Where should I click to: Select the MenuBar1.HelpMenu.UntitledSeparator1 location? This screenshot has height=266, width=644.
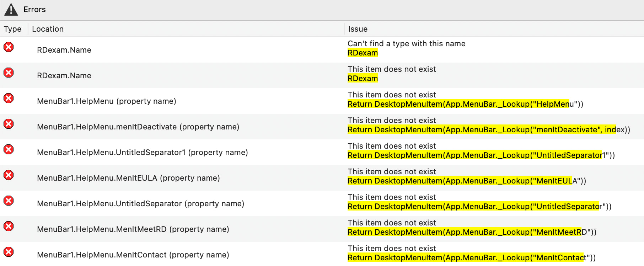click(x=143, y=153)
